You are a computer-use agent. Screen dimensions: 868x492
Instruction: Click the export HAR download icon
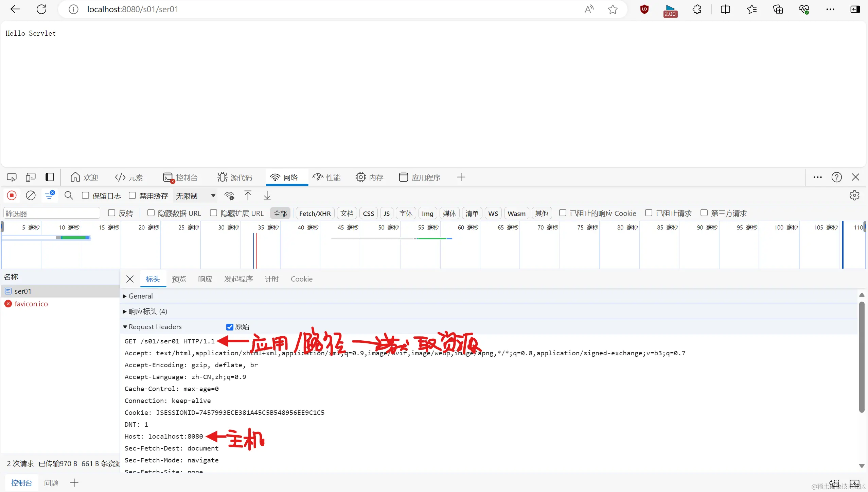point(267,196)
